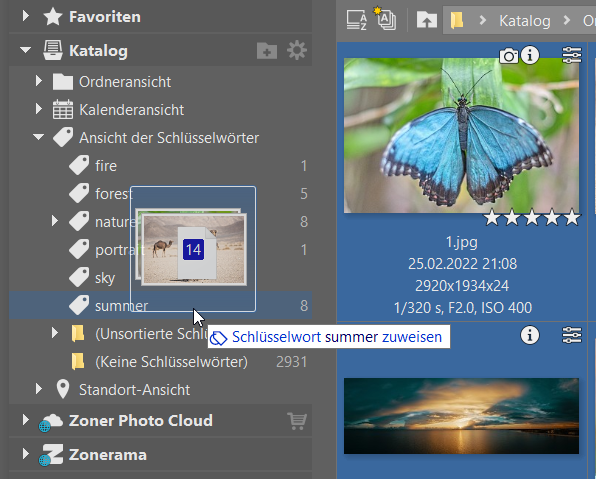Screen dimensions: 596x479
Task: Expand the Zonerama section
Action: [x=25, y=454]
